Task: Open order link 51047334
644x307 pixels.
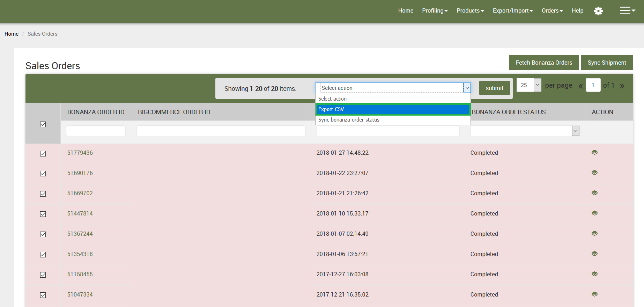Action: click(80, 294)
